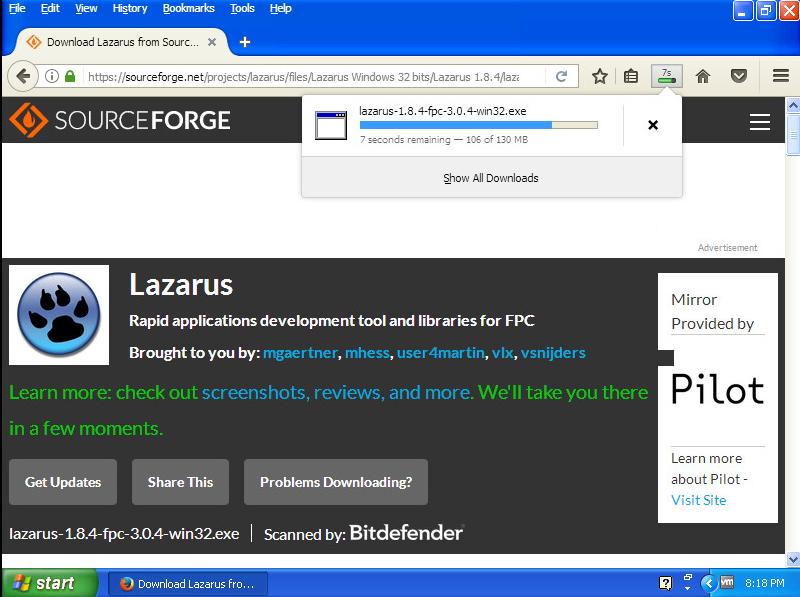The width and height of the screenshot is (800, 597).
Task: Click the Get Updates button
Action: click(x=63, y=482)
